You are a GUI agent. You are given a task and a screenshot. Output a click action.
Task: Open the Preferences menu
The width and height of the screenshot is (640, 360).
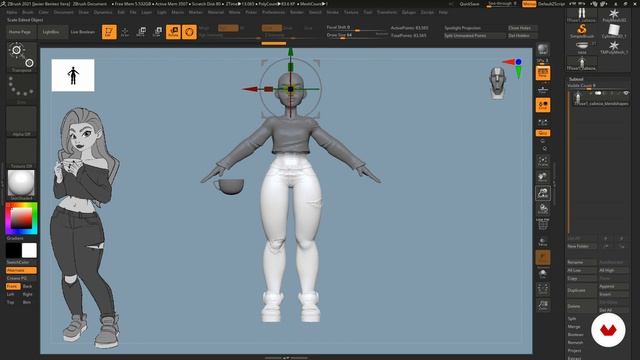[273, 12]
